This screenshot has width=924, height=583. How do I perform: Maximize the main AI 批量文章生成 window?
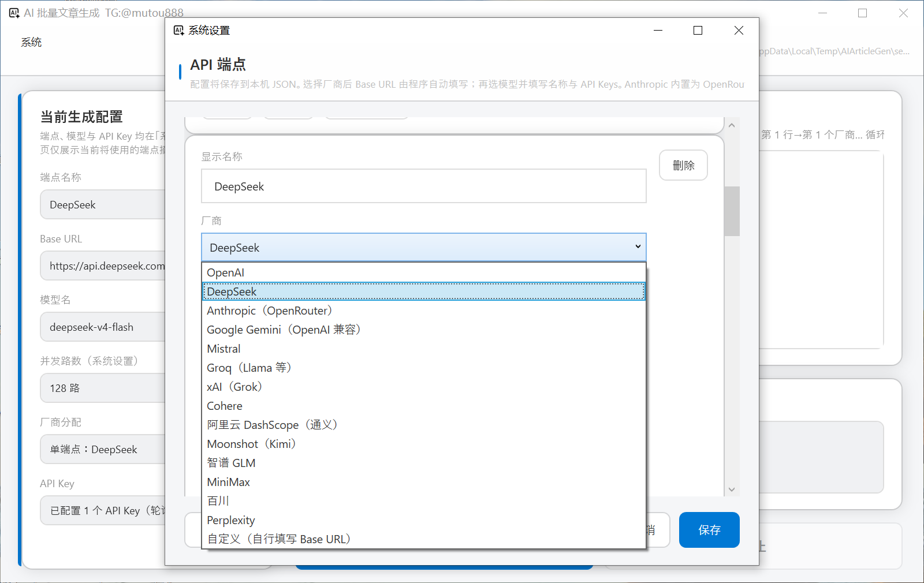[x=863, y=13]
